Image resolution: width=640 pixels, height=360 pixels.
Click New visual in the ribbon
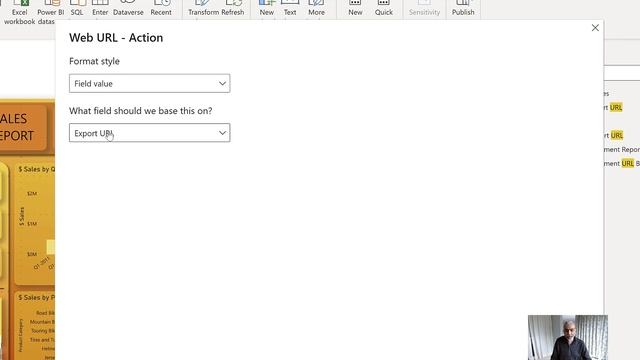[267, 9]
